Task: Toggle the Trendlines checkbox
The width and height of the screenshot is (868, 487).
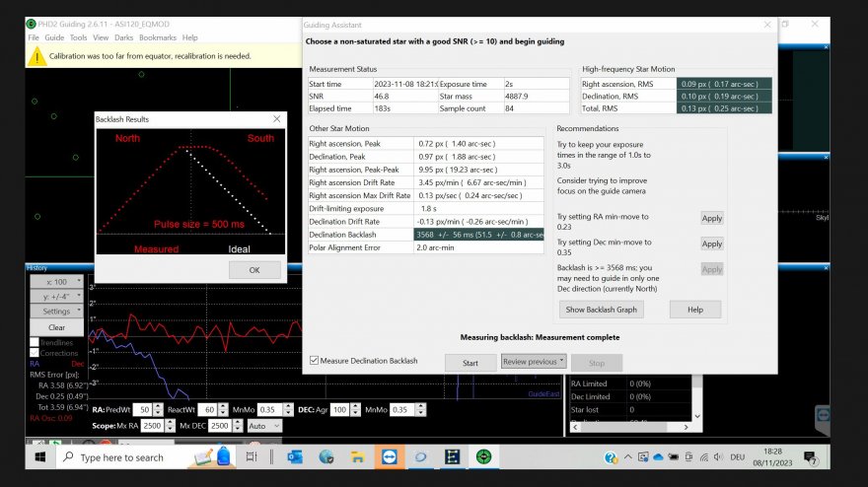Action: [35, 342]
